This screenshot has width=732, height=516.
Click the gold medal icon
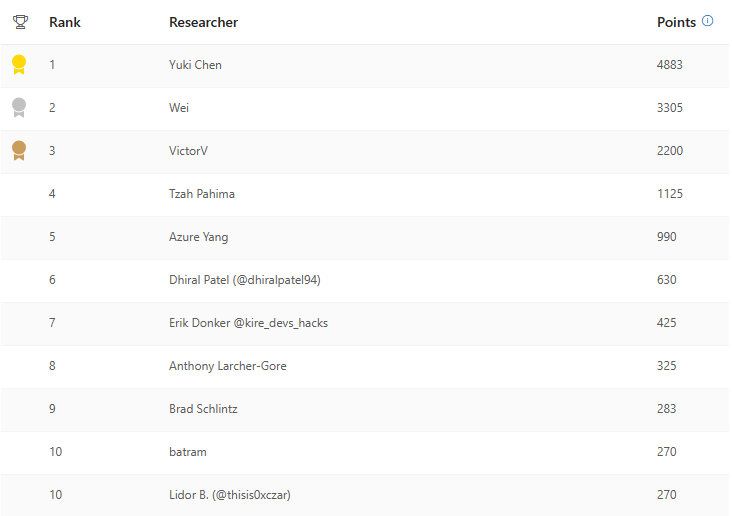[x=18, y=65]
